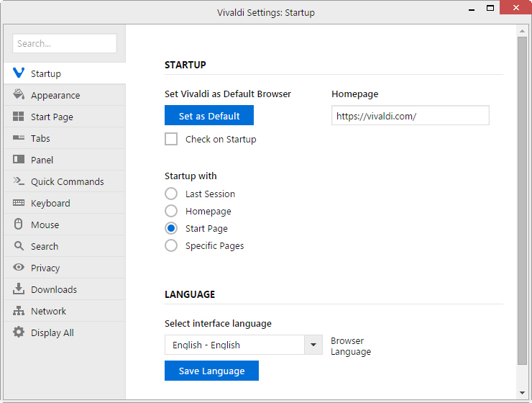Image resolution: width=532 pixels, height=403 pixels.
Task: Close the Vivaldi Settings window
Action: pyautogui.click(x=515, y=7)
